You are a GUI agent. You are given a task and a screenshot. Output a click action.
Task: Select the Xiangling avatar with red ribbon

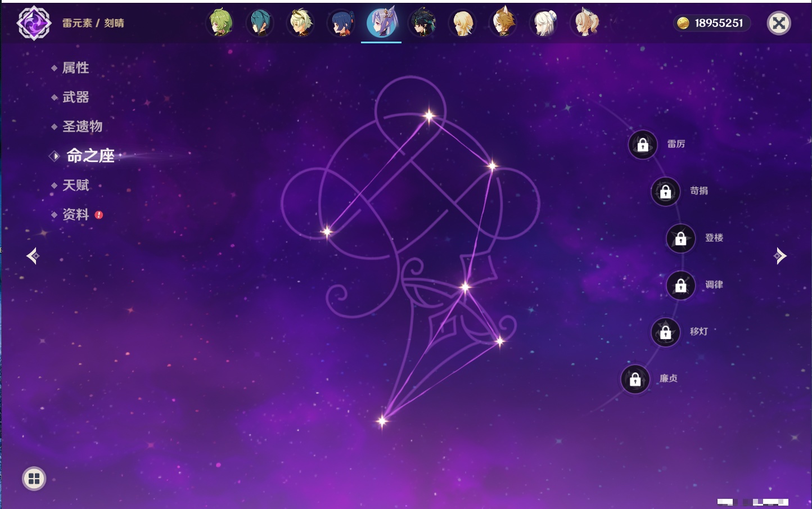point(341,23)
